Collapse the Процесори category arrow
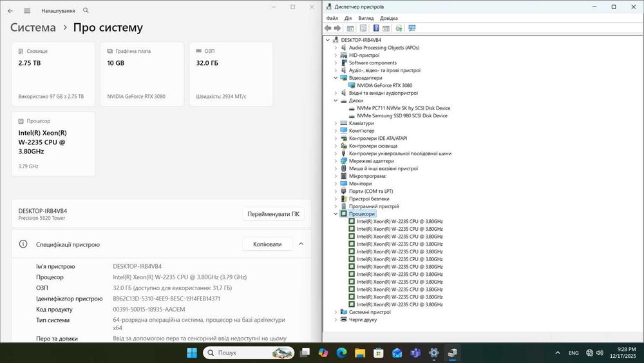This screenshot has height=363, width=644. [x=336, y=214]
